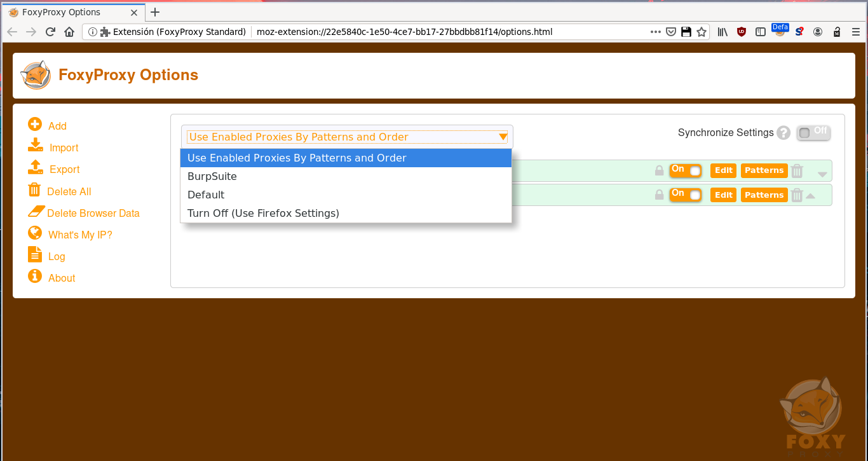
Task: Click the browser forward arrow
Action: pos(31,32)
